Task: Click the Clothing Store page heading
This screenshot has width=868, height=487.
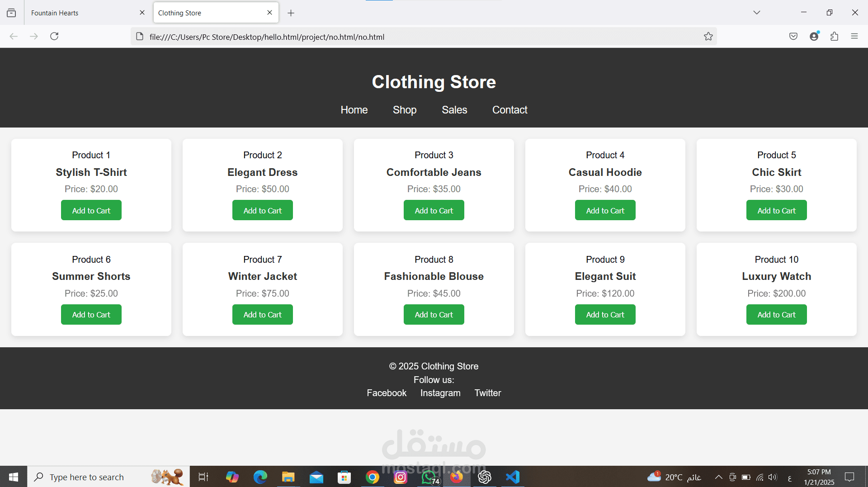Action: click(x=434, y=82)
